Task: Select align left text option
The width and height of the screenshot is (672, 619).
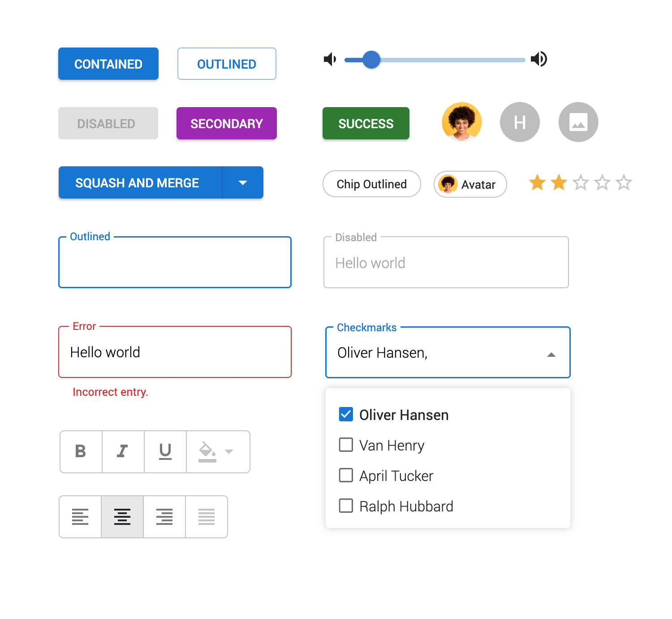Action: pos(80,516)
